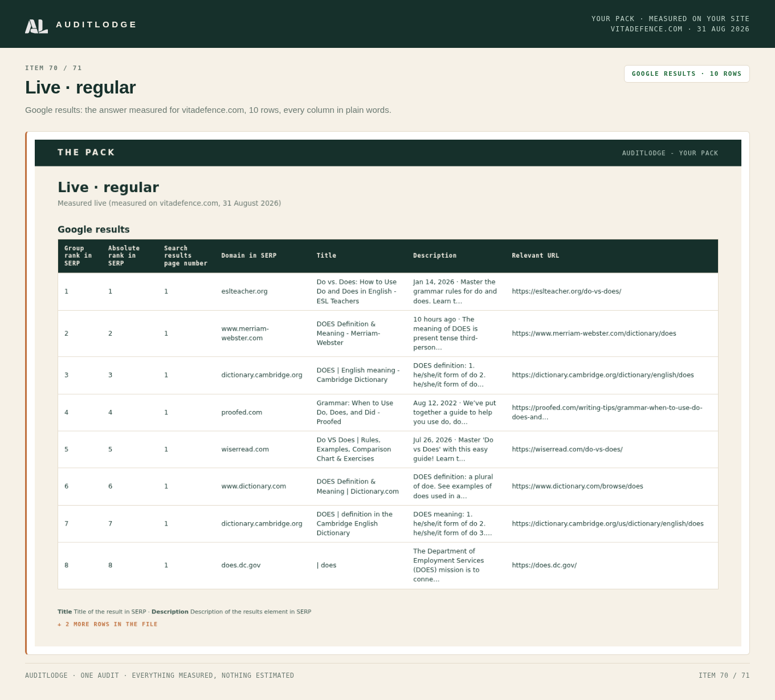Select the 'Search results page number' column header
Image resolution: width=775 pixels, height=700 pixels.
[186, 256]
